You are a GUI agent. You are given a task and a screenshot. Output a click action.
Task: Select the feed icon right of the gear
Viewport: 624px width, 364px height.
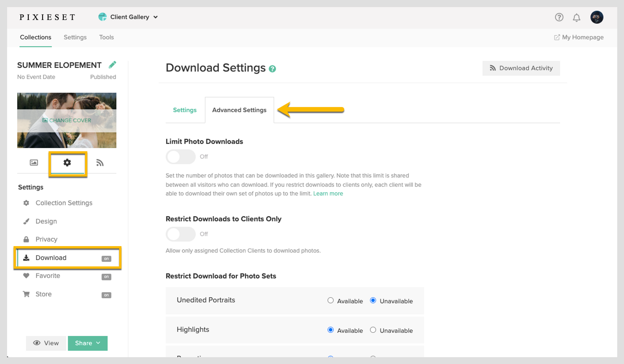click(x=100, y=162)
